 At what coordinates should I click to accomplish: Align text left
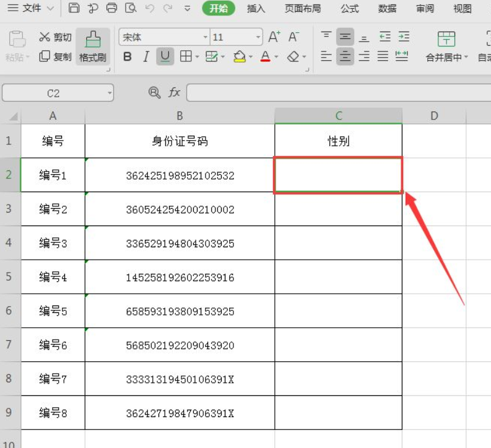click(326, 56)
